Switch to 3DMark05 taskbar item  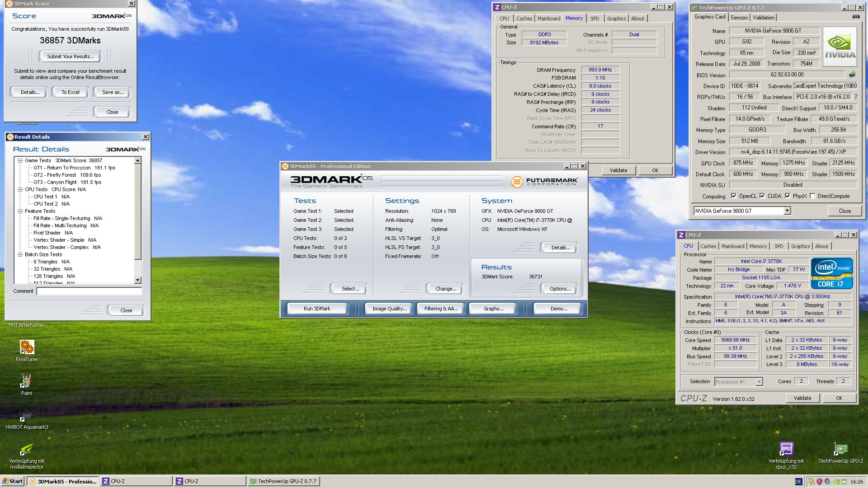pyautogui.click(x=63, y=481)
